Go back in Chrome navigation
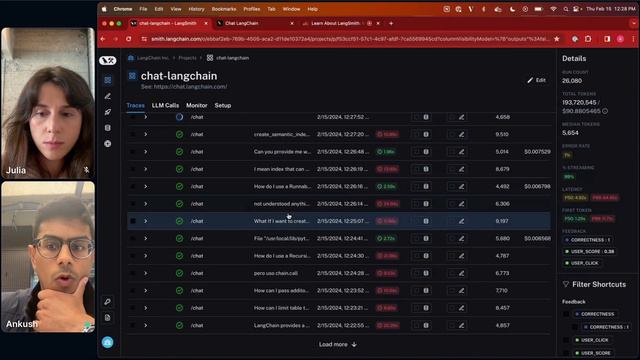640x360 pixels. pyautogui.click(x=103, y=39)
